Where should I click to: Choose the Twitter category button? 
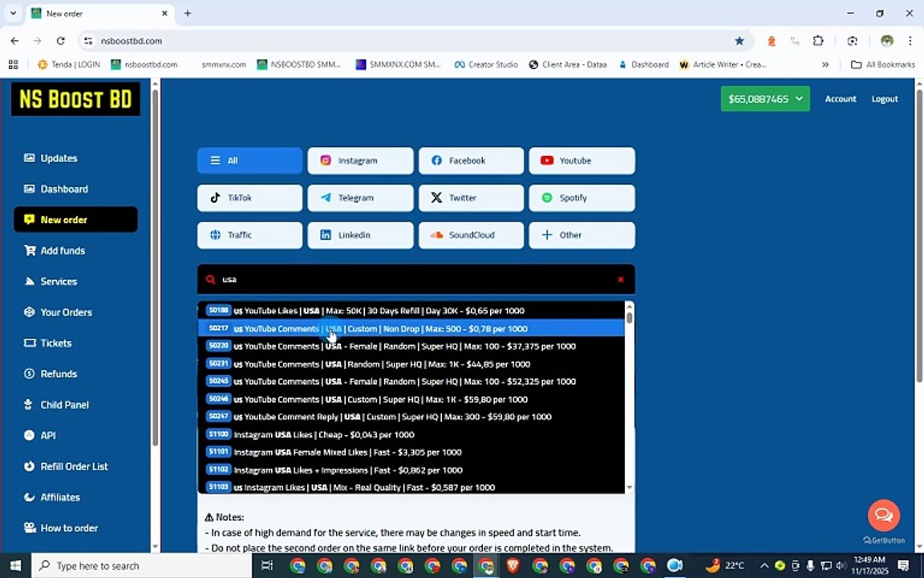tap(471, 197)
